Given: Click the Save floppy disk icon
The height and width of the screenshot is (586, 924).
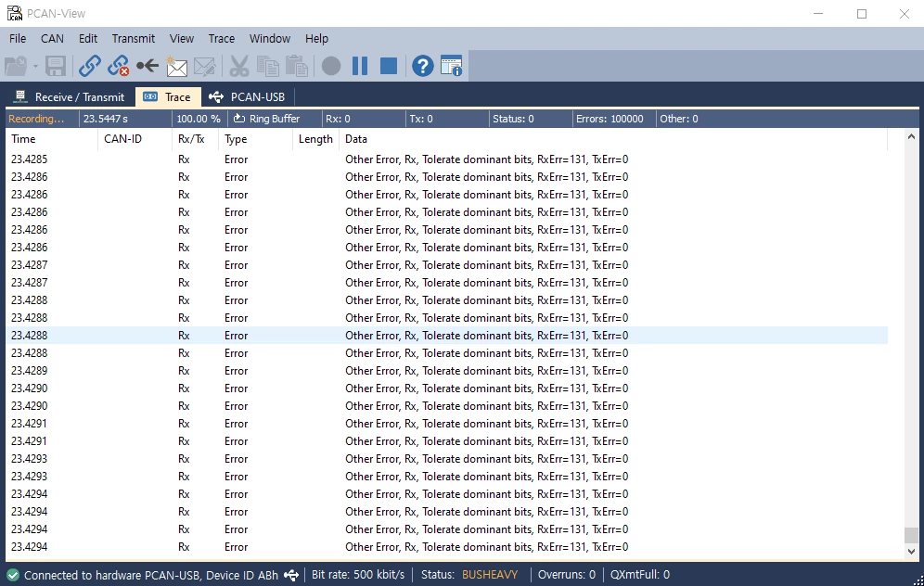Looking at the screenshot, I should coord(56,66).
